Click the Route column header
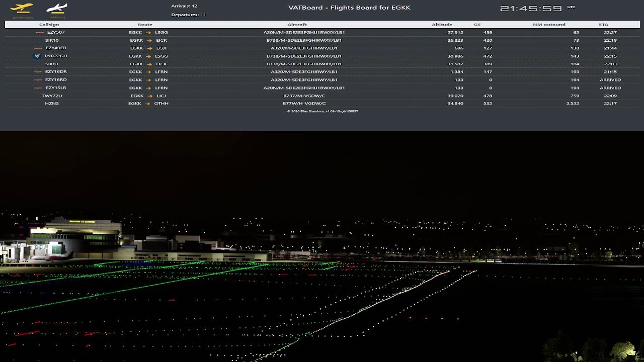Screen dimensions: 644x362 145,24
